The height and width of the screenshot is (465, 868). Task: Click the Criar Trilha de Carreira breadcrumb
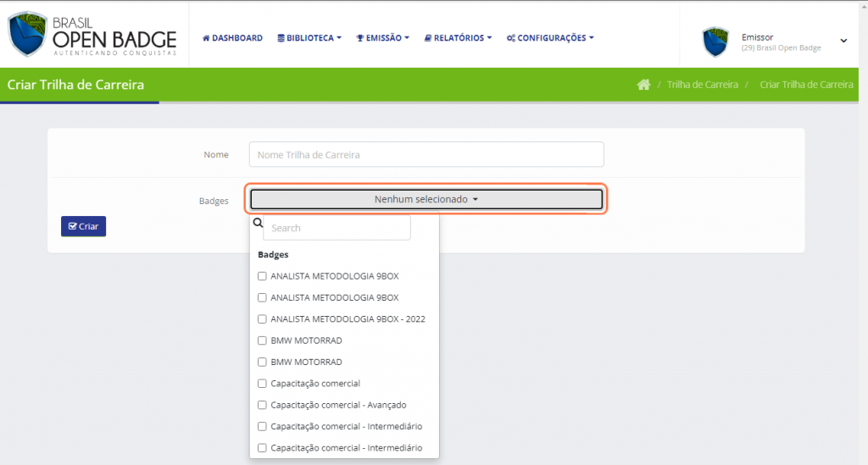click(806, 85)
